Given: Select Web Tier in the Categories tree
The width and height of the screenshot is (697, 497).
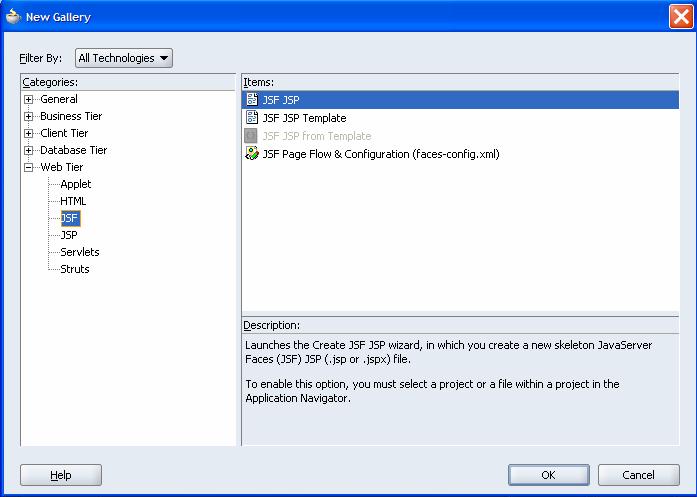Looking at the screenshot, I should (x=61, y=167).
